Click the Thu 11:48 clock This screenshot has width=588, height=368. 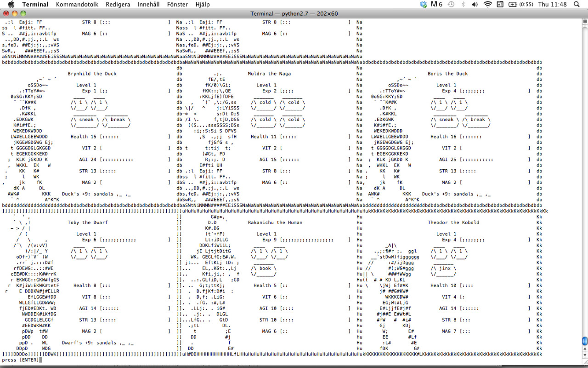[x=552, y=5]
